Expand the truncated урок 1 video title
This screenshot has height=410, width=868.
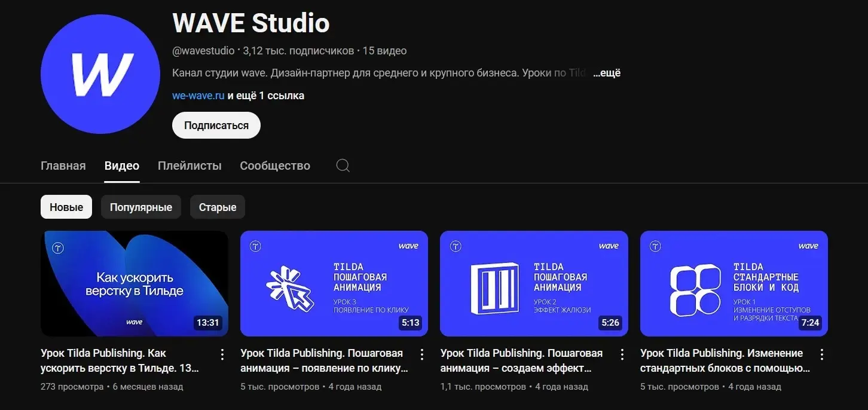click(x=722, y=360)
